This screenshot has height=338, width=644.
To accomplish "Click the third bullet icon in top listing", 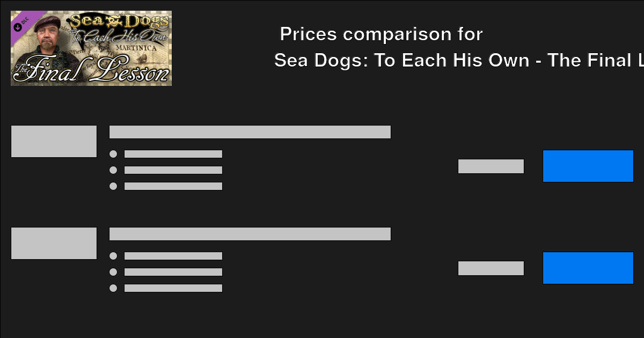I will pos(113,186).
